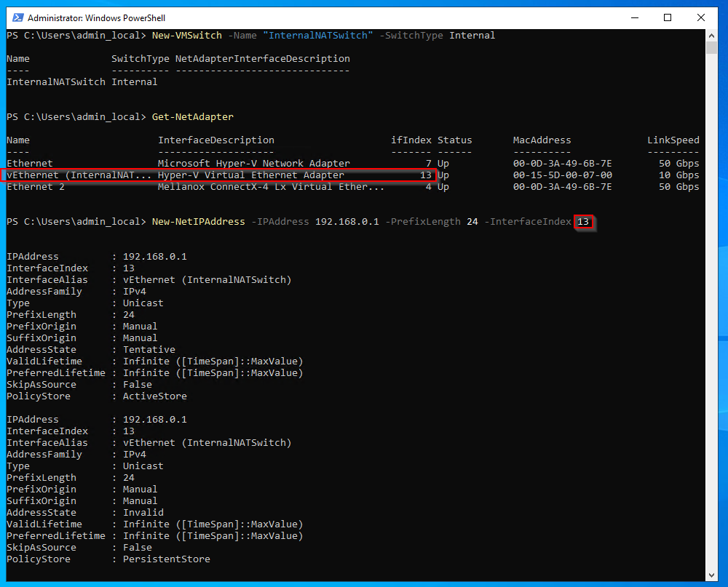Close the Administrator PowerShell window
The height and width of the screenshot is (587, 728).
pos(701,17)
